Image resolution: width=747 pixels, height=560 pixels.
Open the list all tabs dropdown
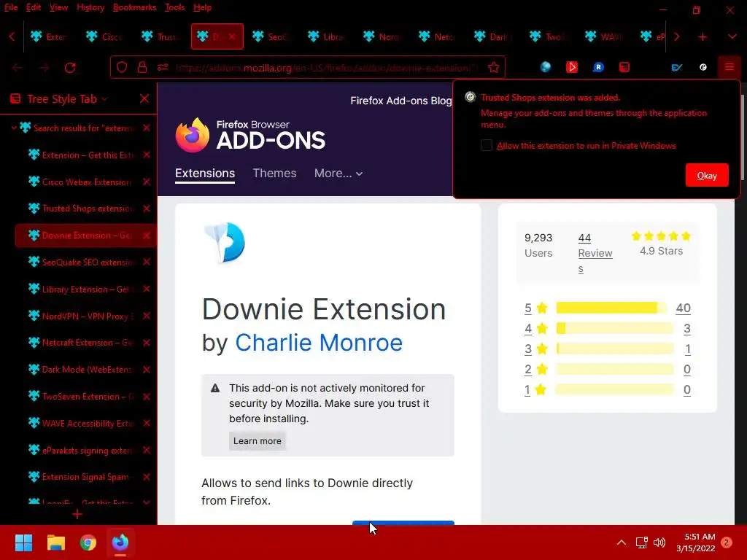tap(732, 36)
